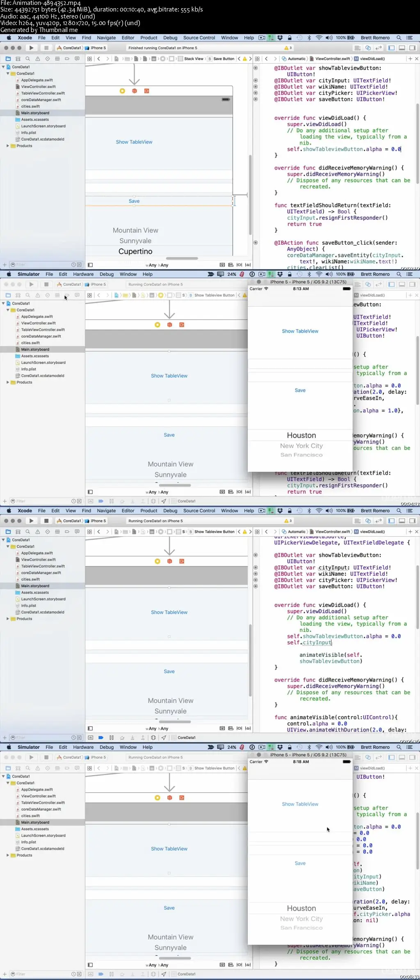Stack button in canvas bar below 'Cupertino'
Viewport: 420px width, 980px height.
(222, 265)
